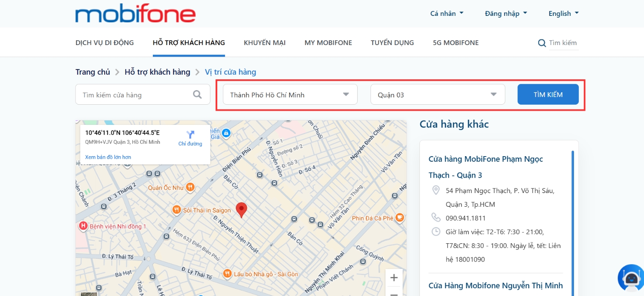This screenshot has height=296, width=644.
Task: Open the Đăng nhập dropdown
Action: coord(506,13)
